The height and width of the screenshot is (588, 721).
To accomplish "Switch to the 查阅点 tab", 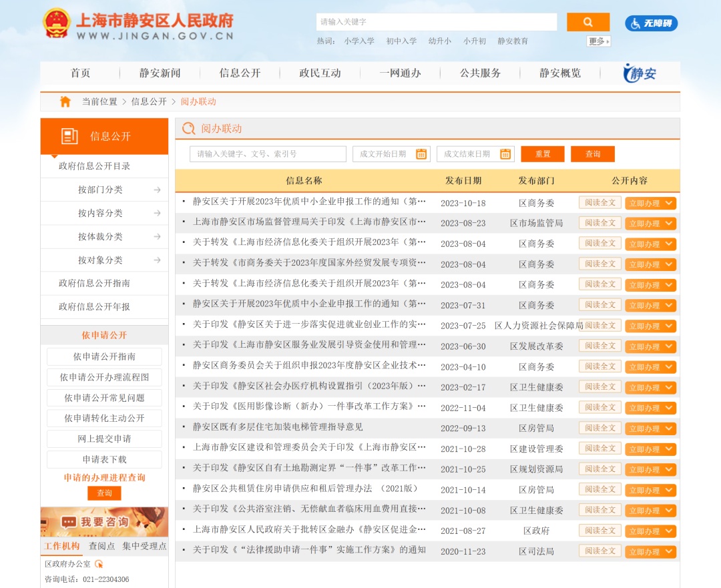I will coord(102,546).
